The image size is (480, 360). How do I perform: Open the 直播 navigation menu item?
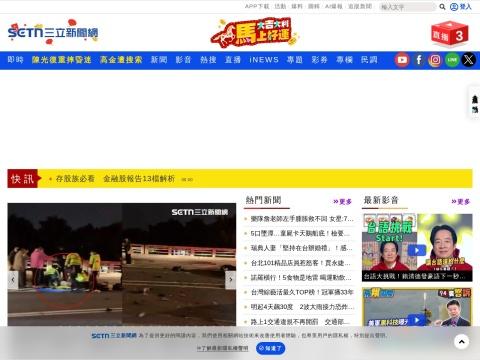click(233, 60)
